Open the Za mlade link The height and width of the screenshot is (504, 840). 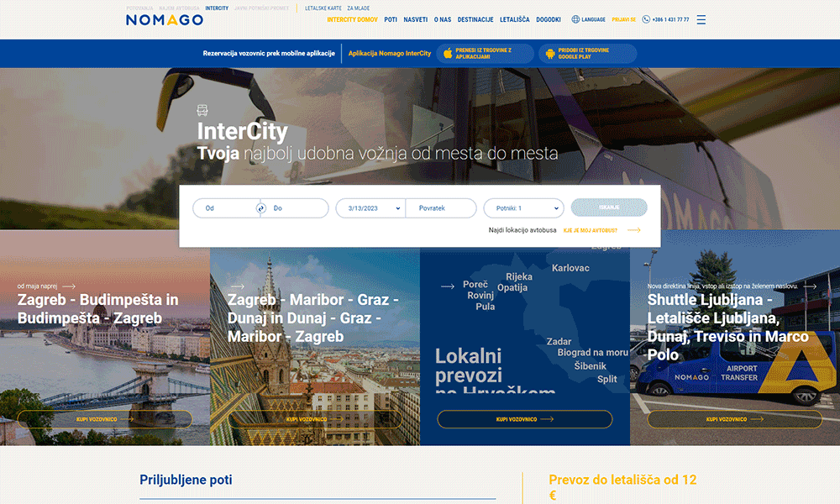click(x=359, y=8)
